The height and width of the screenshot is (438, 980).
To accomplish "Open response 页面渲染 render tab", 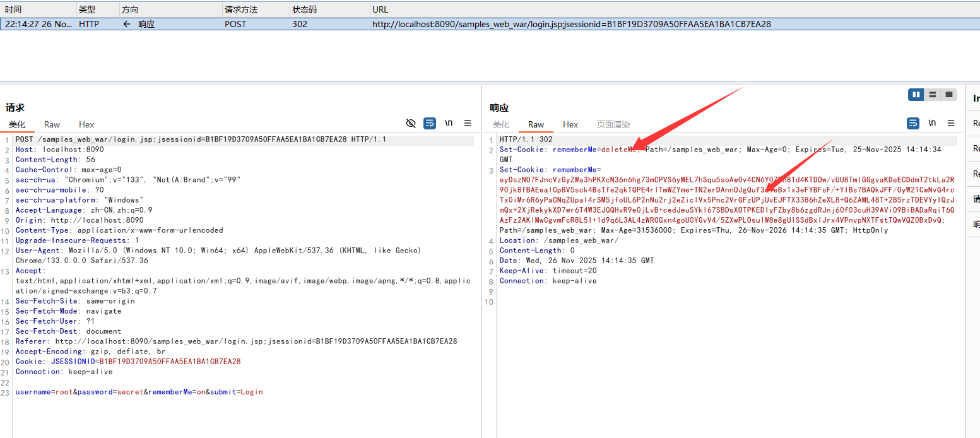I will [x=613, y=124].
